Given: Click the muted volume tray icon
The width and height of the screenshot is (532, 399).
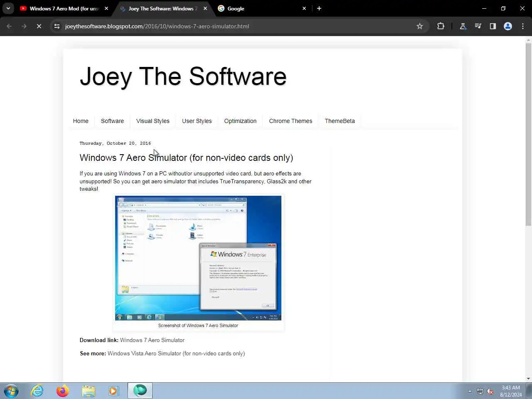Looking at the screenshot, I should pyautogui.click(x=490, y=391).
